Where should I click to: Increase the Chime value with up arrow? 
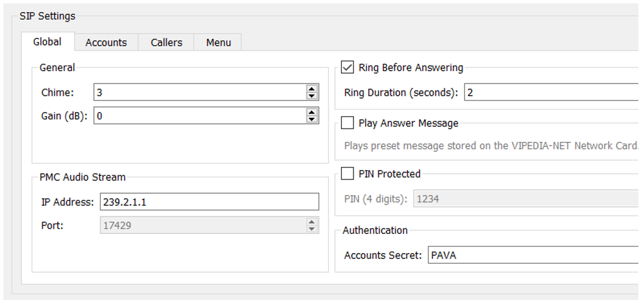click(x=312, y=89)
